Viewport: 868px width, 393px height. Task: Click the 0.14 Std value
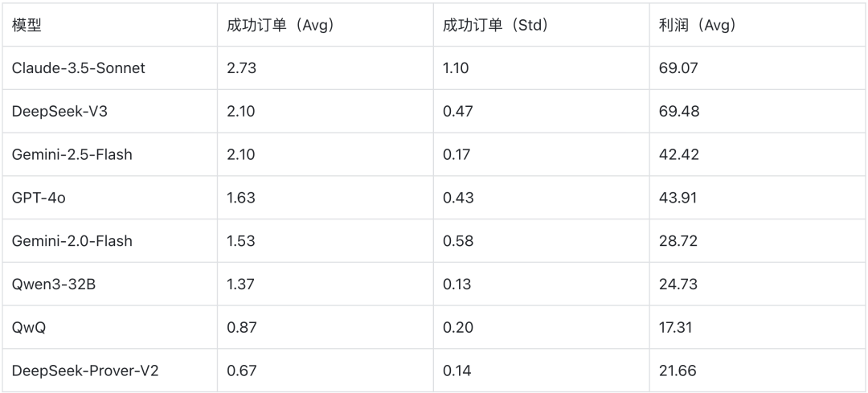click(457, 371)
